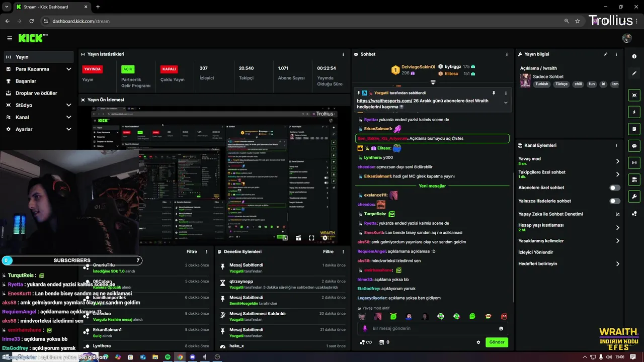Viewport: 644px width, 362px height.
Task: Click Sadece Sohbet category thumbnail
Action: click(x=525, y=80)
